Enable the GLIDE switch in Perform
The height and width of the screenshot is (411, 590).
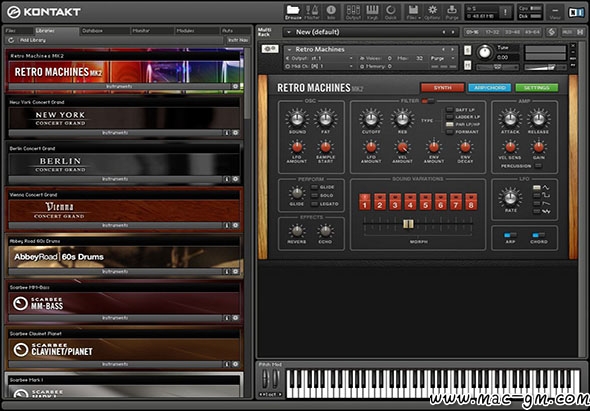(x=314, y=187)
